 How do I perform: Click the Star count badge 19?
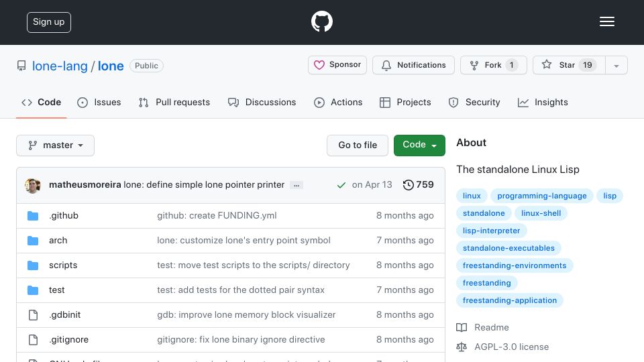pyautogui.click(x=588, y=65)
